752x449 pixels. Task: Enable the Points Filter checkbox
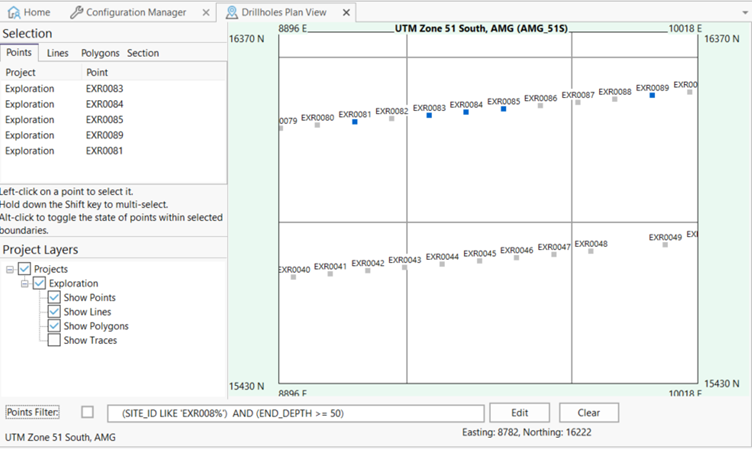88,412
